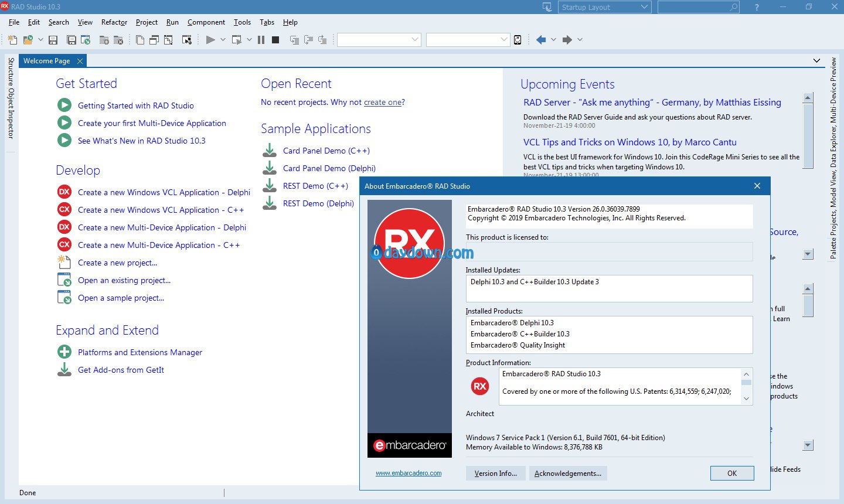Open the Forward arrow history dropdown
This screenshot has width=844, height=504.
580,40
